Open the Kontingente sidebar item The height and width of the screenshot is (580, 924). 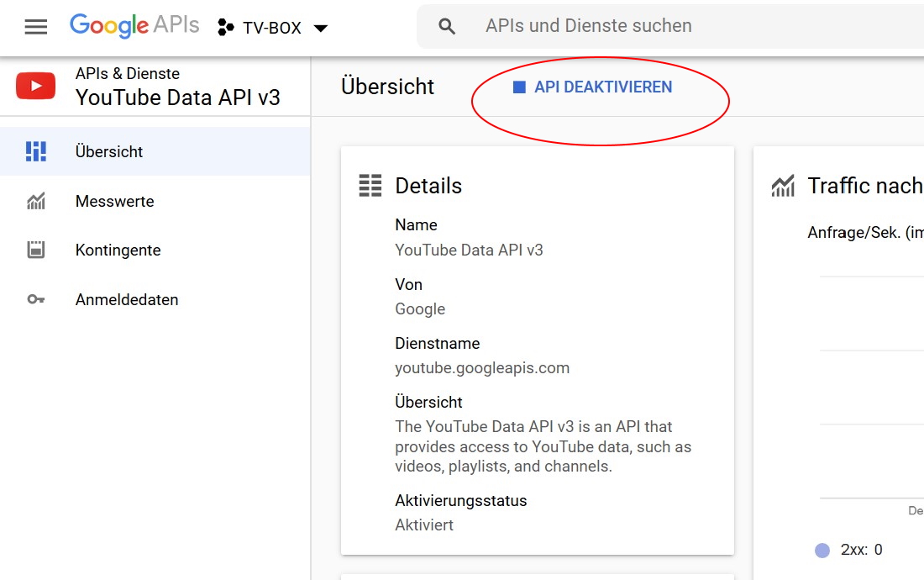(x=155, y=250)
